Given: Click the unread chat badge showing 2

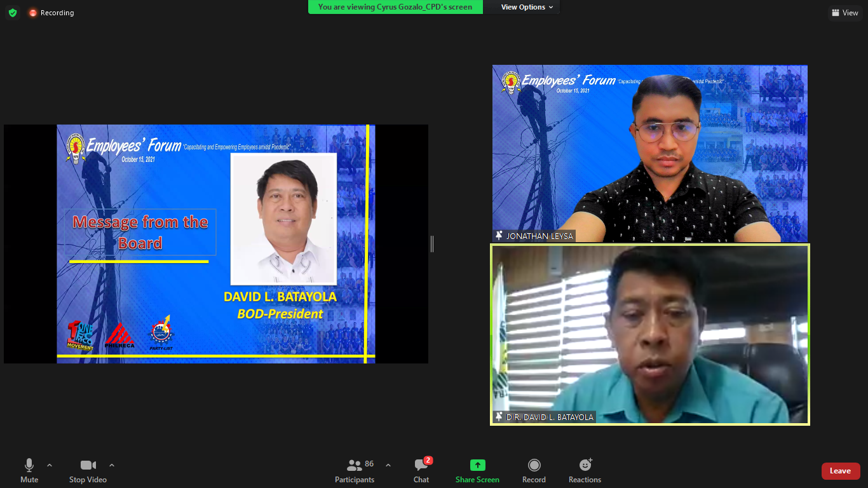Looking at the screenshot, I should [x=428, y=460].
